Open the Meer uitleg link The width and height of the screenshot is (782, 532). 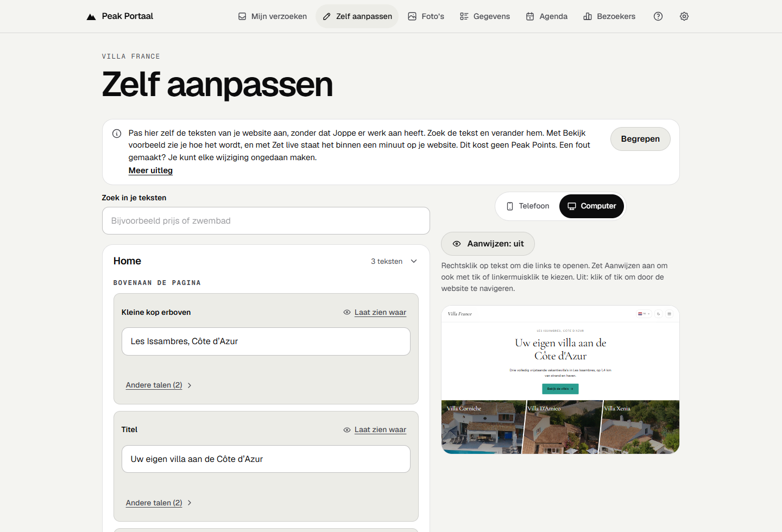(150, 170)
